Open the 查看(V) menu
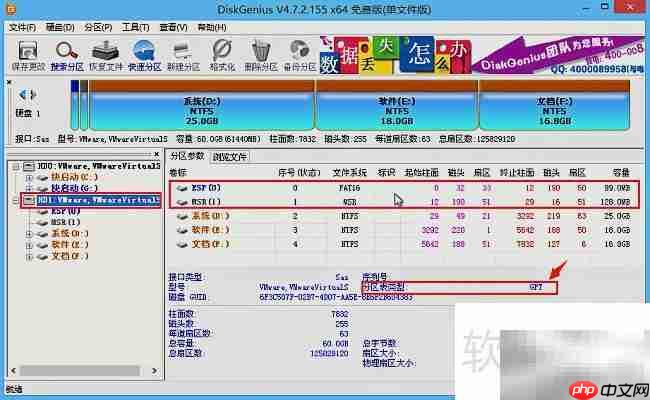The height and width of the screenshot is (400, 650). [x=174, y=27]
